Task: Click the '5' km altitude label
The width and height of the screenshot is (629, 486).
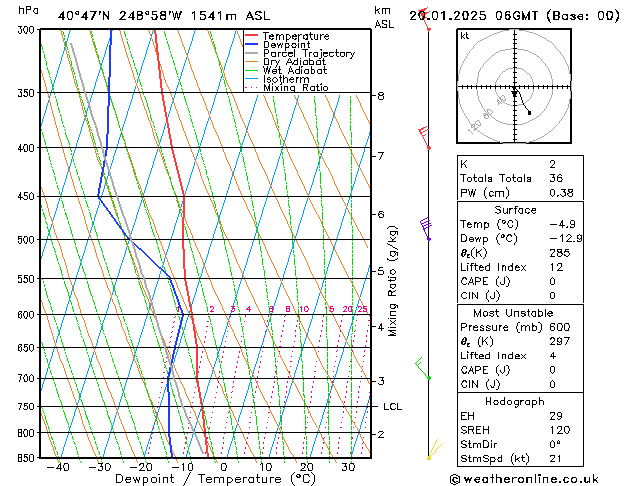Action: [381, 271]
